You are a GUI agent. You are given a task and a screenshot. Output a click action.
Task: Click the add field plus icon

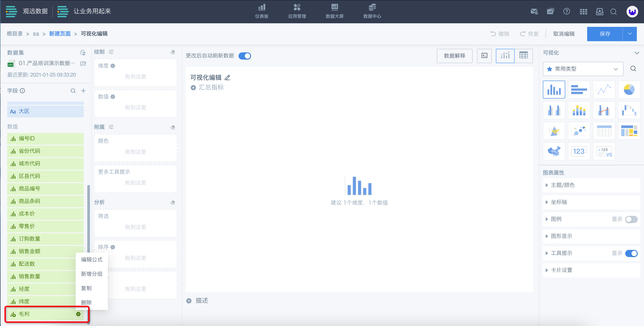click(x=83, y=91)
